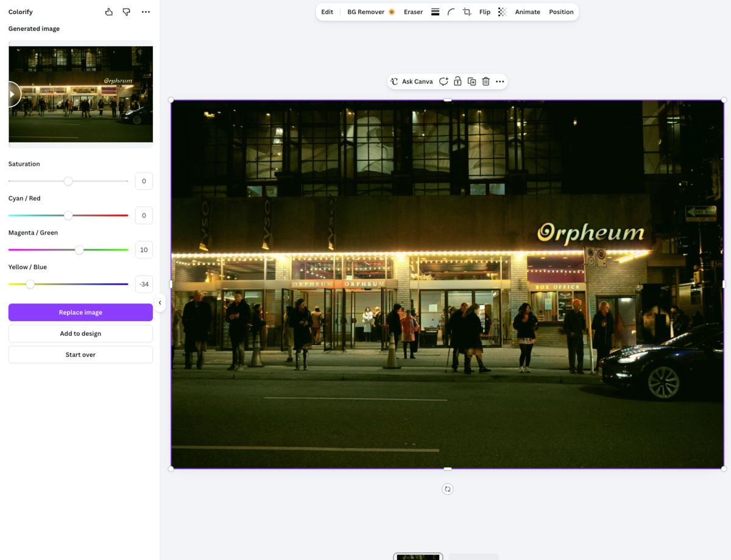Click the Ask Canva button

pyautogui.click(x=412, y=82)
